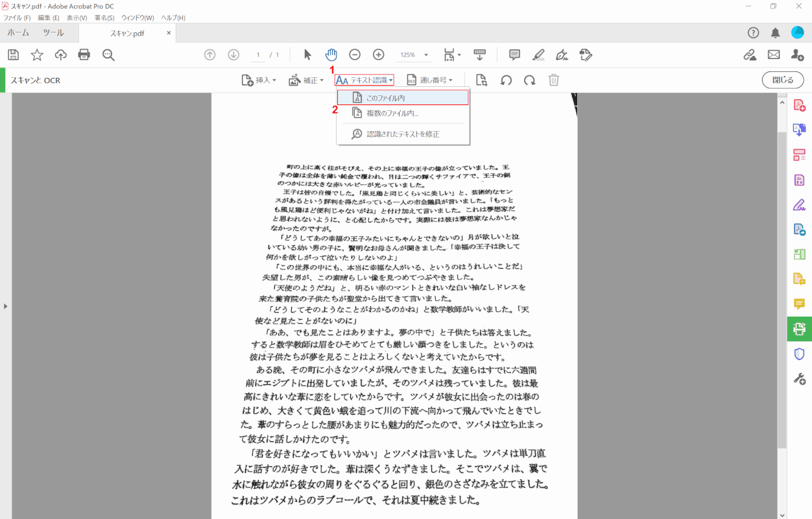
Task: Open the sign document pen tool
Action: [562, 55]
